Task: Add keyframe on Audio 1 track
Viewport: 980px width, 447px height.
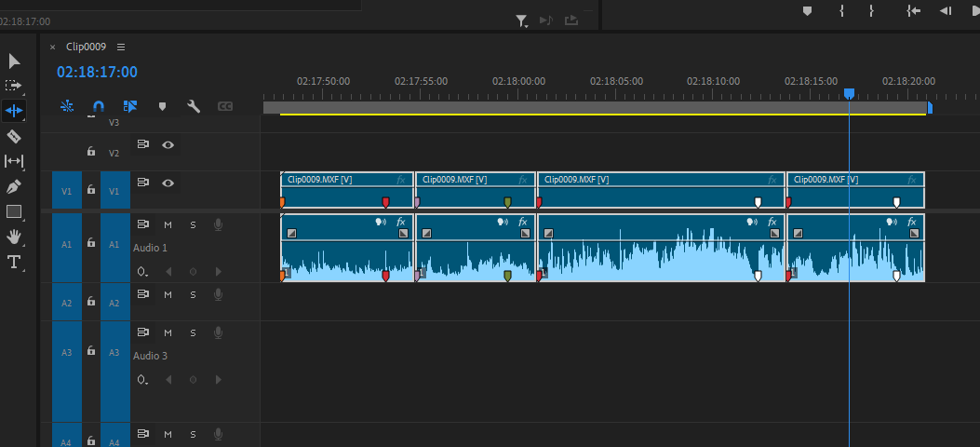Action: 194,272
